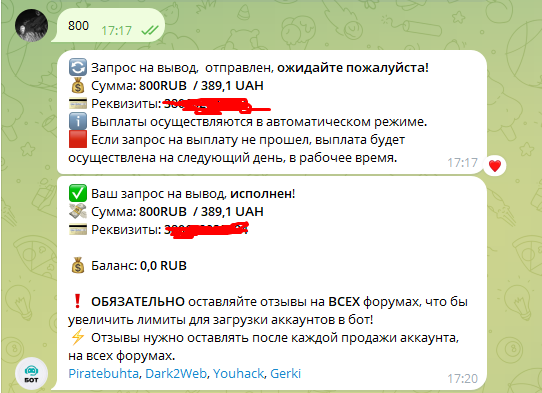
Task: Click the red exclamation mark emoji
Action: (77, 301)
